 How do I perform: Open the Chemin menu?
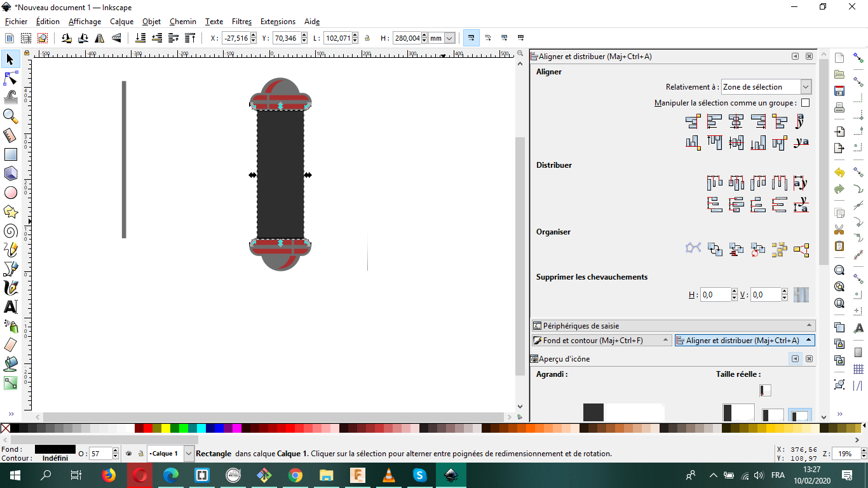tap(182, 22)
